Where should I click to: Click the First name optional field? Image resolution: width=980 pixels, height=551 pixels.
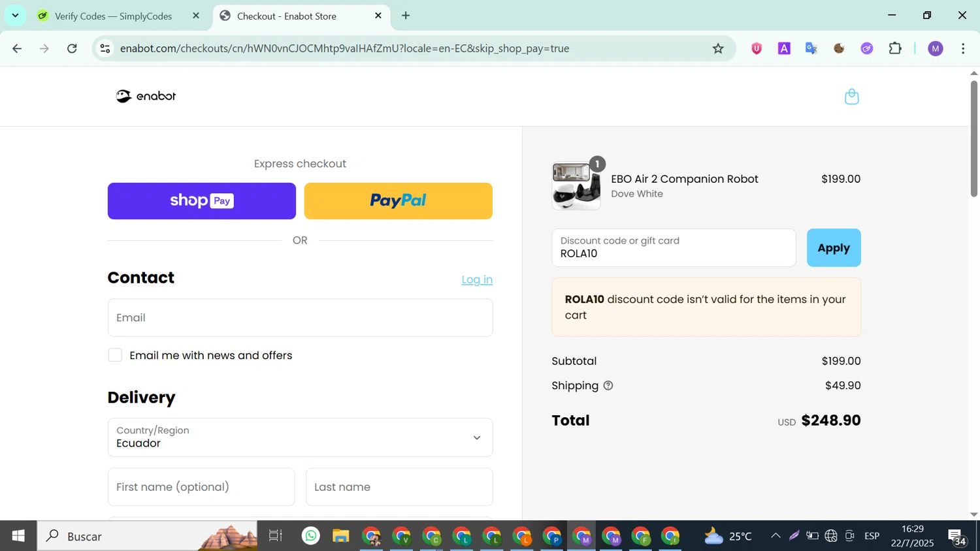point(201,487)
